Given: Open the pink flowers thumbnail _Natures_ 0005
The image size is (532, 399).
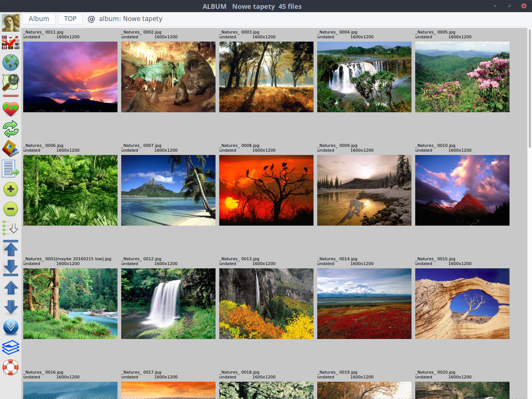Looking at the screenshot, I should [x=462, y=77].
